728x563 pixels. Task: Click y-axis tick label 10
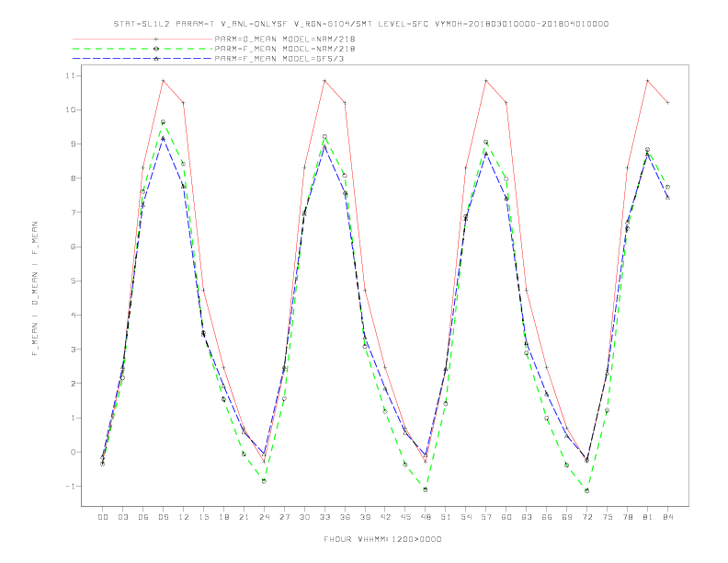tap(72, 110)
